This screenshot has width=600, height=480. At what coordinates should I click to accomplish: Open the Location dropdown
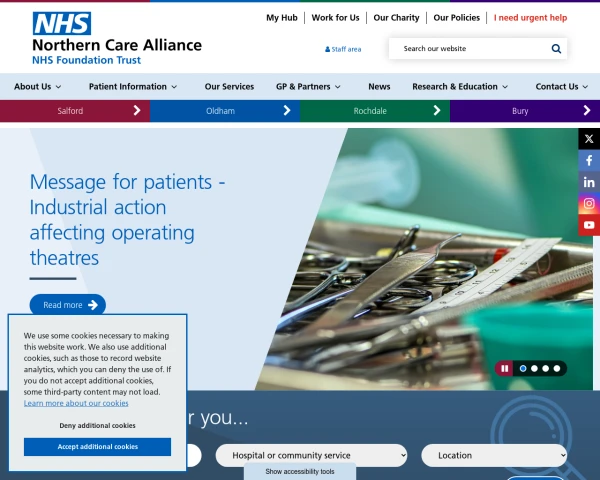pos(494,455)
